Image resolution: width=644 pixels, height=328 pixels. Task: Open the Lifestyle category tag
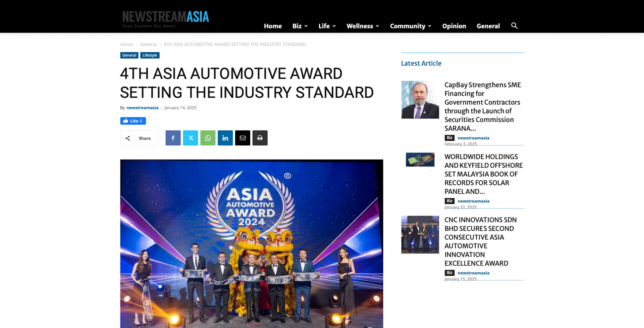[150, 55]
